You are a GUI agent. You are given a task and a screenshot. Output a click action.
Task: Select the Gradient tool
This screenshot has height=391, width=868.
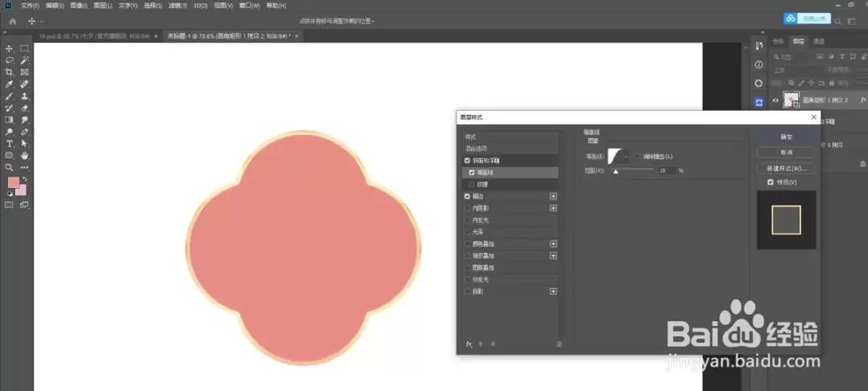10,120
